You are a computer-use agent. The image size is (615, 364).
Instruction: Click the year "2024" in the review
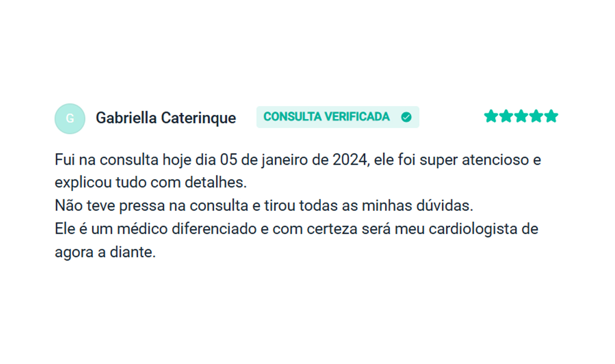(x=350, y=160)
